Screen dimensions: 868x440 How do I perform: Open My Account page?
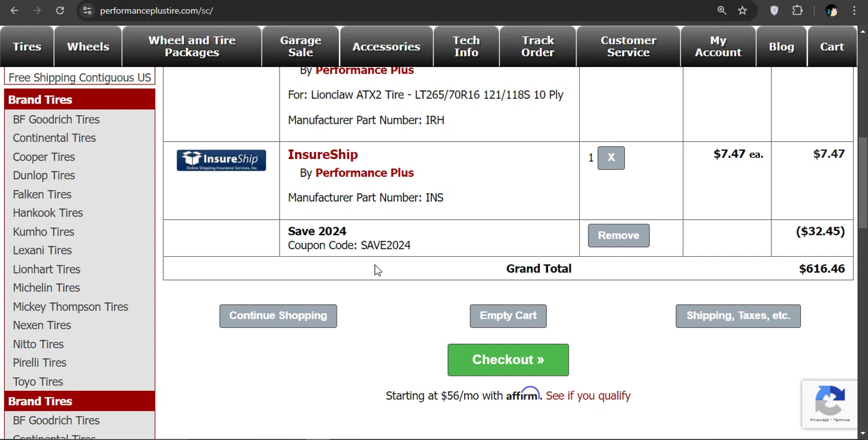(x=718, y=46)
